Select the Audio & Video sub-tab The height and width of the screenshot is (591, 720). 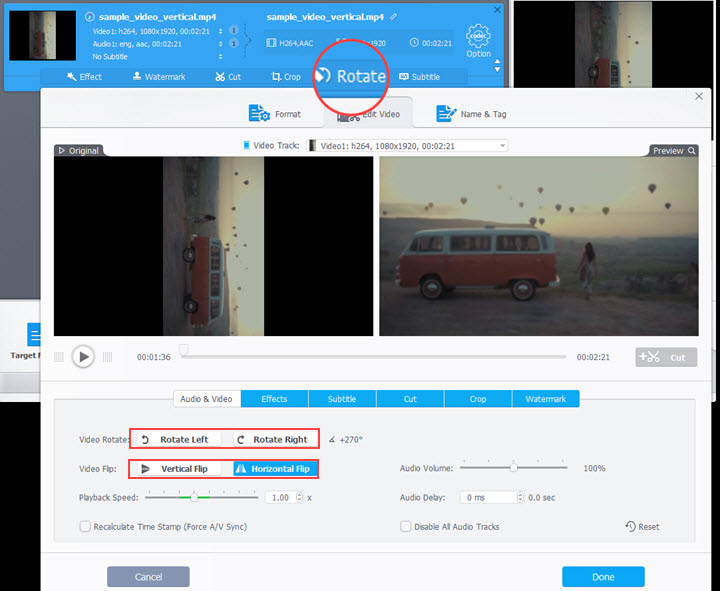tap(207, 399)
